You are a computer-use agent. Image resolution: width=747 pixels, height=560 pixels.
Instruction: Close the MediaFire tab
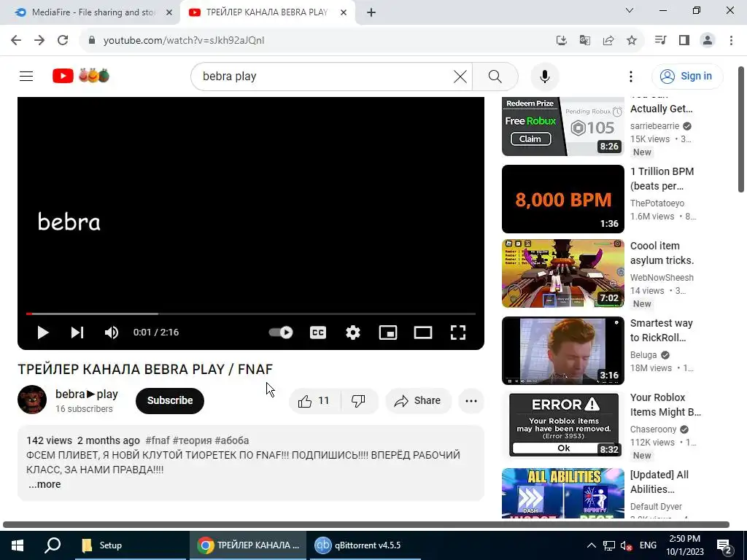[x=169, y=13]
